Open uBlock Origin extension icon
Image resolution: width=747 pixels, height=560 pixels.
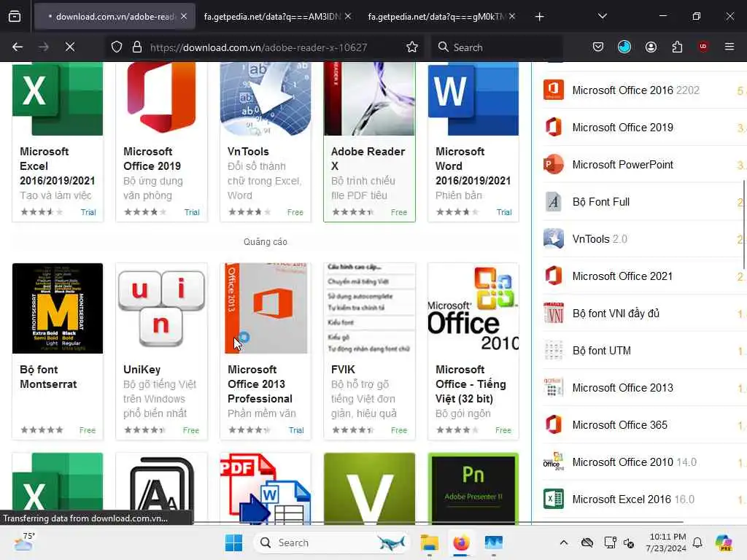(703, 47)
